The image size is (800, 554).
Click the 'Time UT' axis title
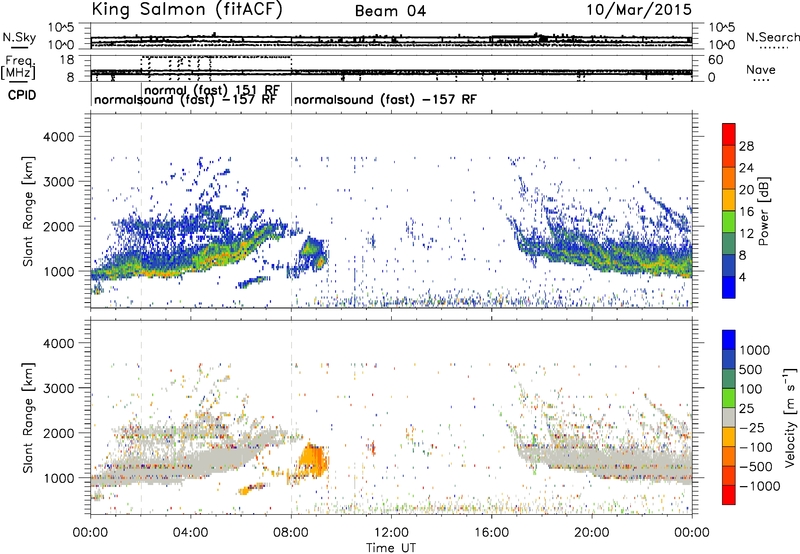click(391, 548)
